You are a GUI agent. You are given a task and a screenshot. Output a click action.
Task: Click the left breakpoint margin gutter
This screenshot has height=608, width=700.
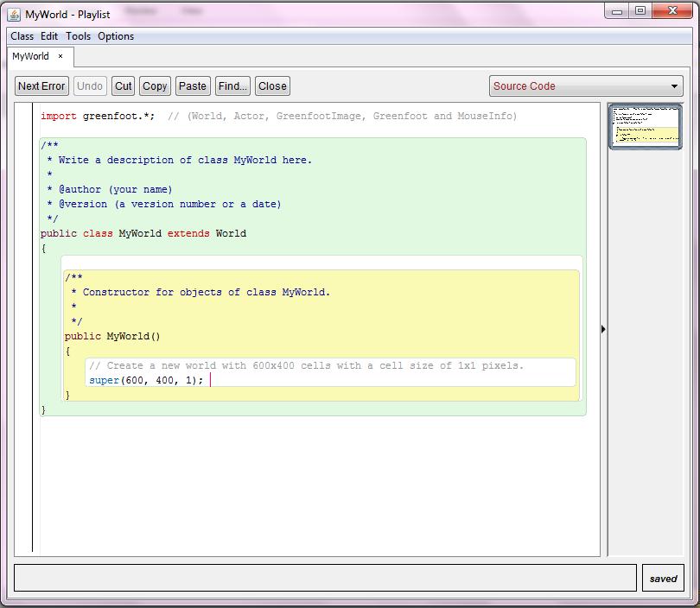click(x=23, y=329)
